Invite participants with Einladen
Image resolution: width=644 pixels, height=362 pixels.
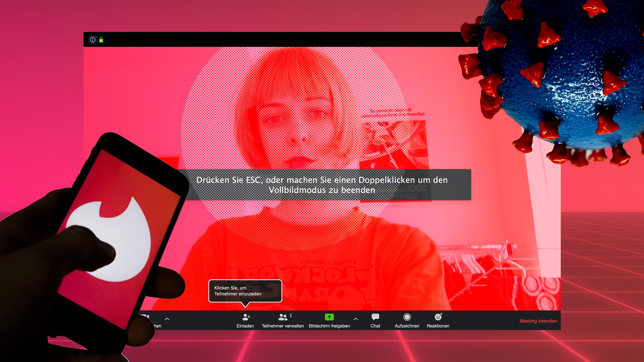[x=245, y=321]
